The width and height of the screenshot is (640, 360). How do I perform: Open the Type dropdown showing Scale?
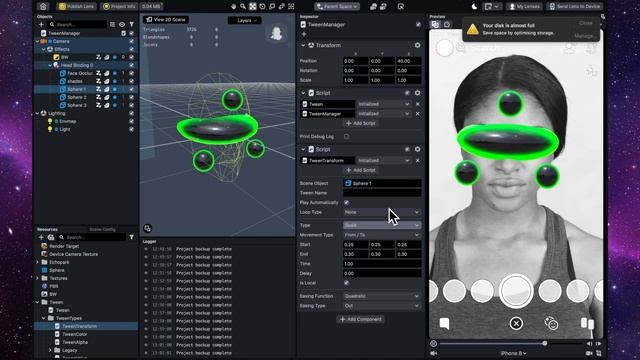382,225
